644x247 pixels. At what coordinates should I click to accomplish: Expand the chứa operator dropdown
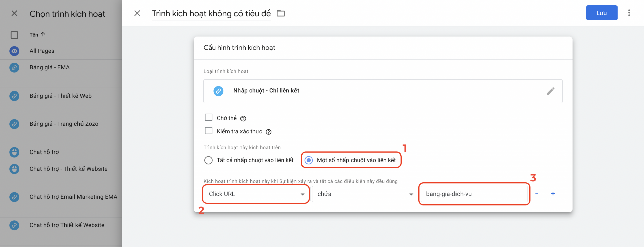tap(365, 194)
